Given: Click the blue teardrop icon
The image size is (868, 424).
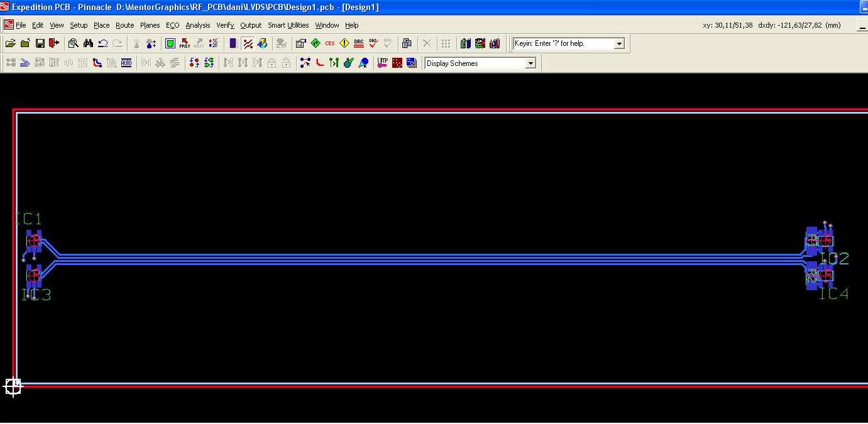Looking at the screenshot, I should [x=363, y=63].
